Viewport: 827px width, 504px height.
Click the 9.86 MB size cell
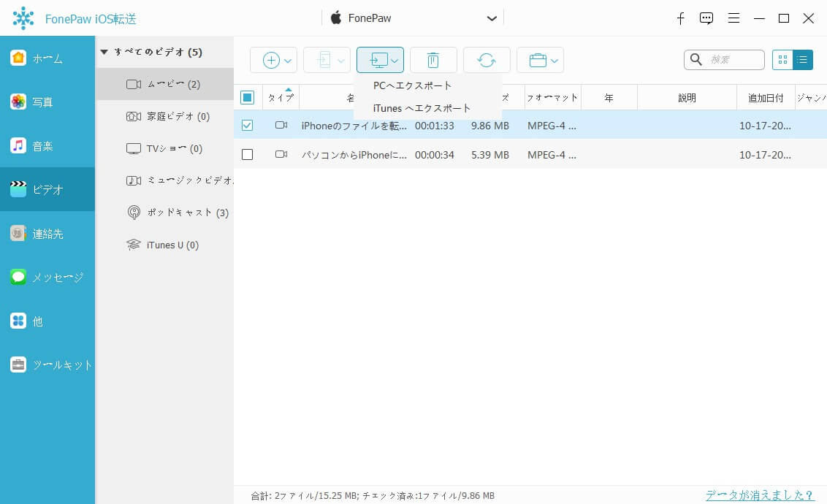[490, 126]
